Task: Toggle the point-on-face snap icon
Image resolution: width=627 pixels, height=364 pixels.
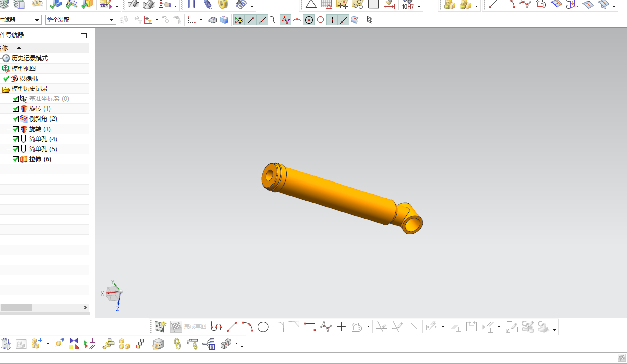Action: (x=355, y=20)
